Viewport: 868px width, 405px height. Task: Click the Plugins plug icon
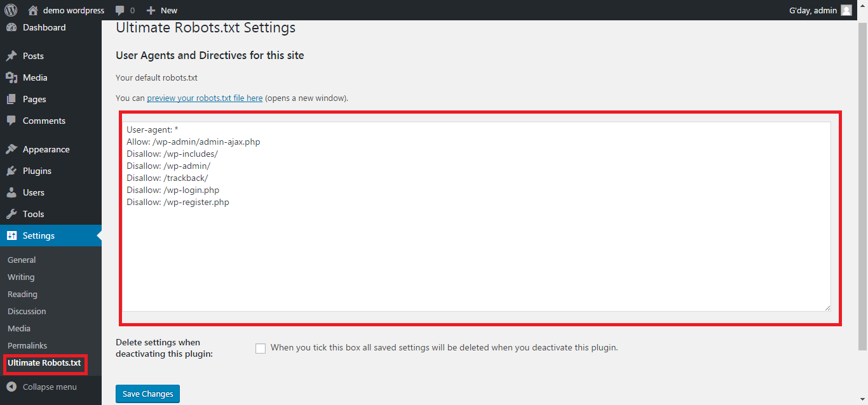click(11, 171)
